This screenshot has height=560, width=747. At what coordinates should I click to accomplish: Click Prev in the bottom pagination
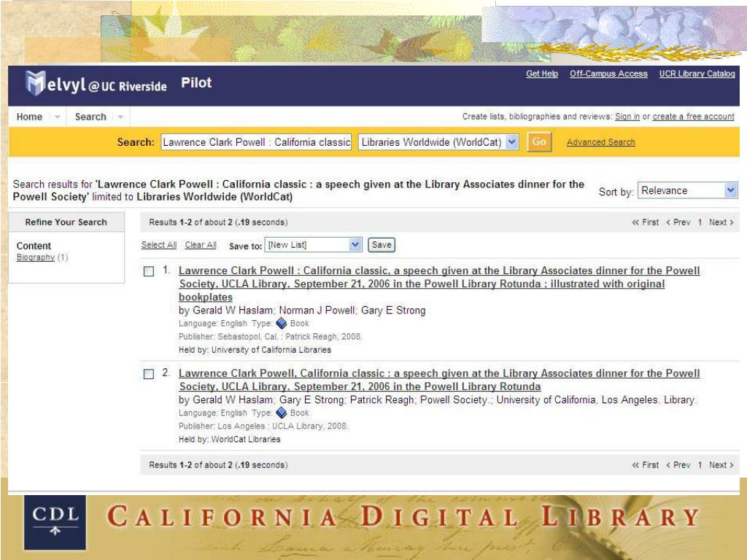tap(678, 464)
